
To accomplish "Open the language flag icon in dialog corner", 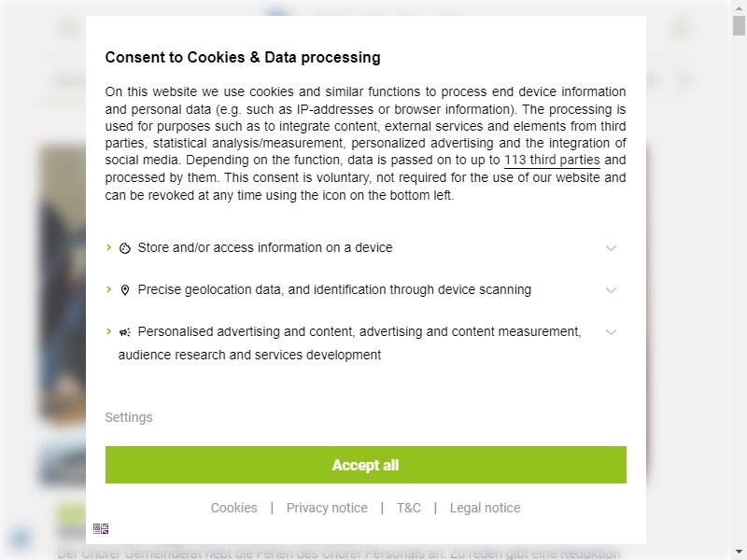I will pyautogui.click(x=101, y=528).
